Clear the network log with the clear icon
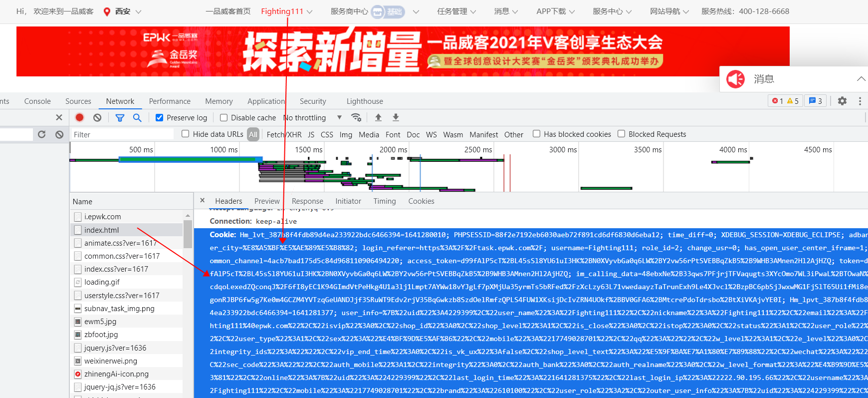The width and height of the screenshot is (868, 398). 97,117
